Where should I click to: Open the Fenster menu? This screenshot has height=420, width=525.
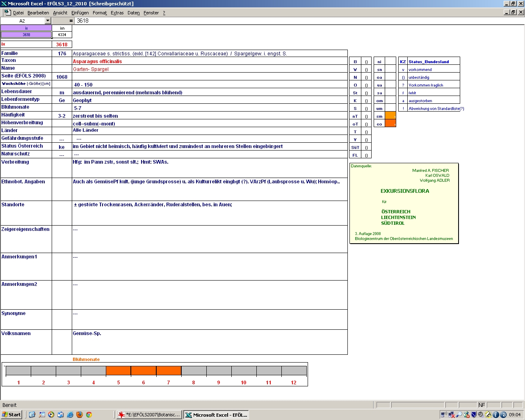coord(151,13)
